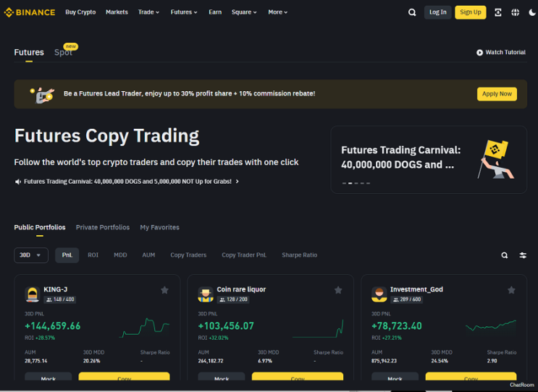Click the Binance logo
This screenshot has height=392, width=538.
(30, 12)
